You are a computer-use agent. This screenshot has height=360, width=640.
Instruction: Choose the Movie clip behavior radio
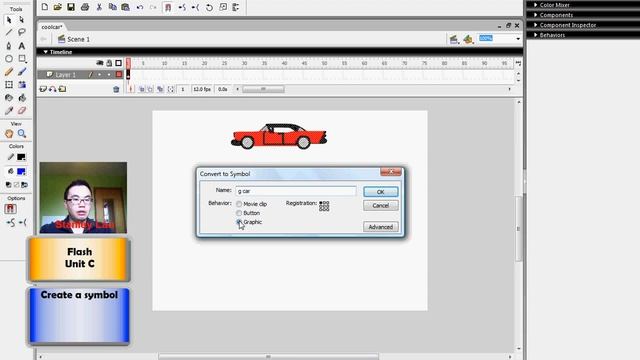pyautogui.click(x=239, y=204)
